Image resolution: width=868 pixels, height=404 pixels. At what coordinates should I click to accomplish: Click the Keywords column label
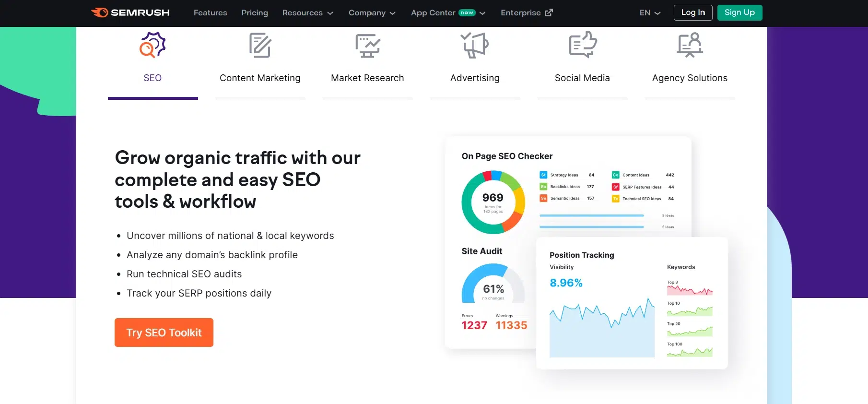click(681, 267)
